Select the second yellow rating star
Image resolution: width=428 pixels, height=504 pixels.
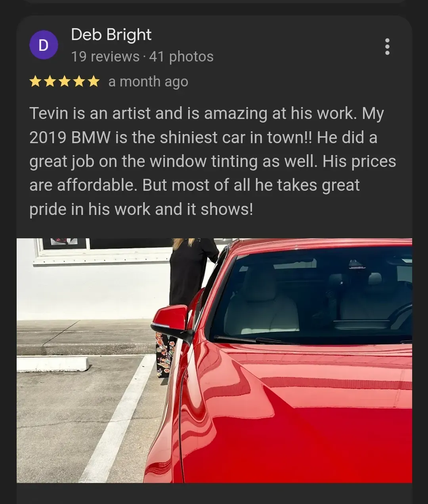tap(50, 82)
